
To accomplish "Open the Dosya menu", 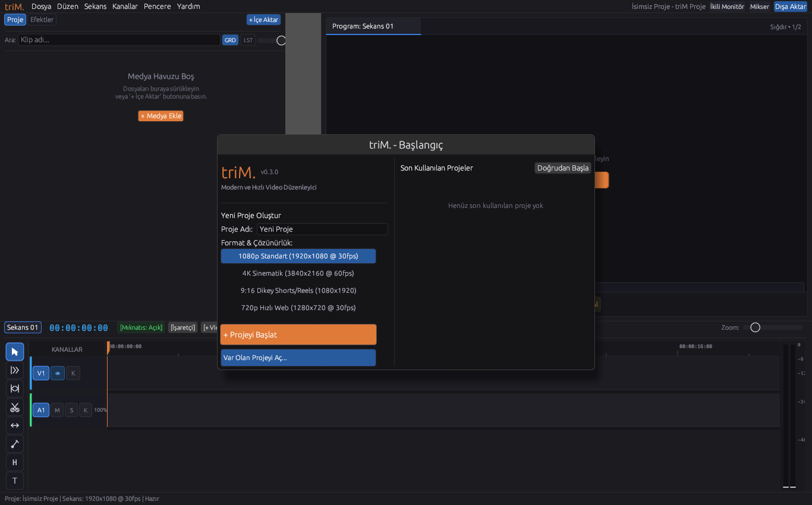I will point(41,7).
